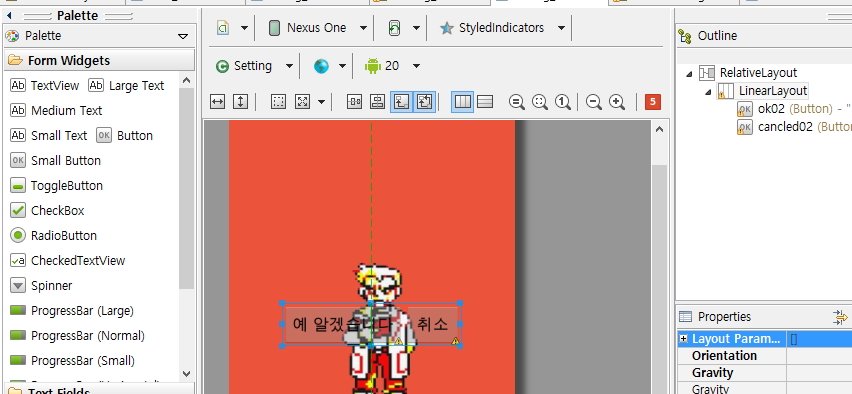Set horizontal orientation with the columns icon
The image size is (852, 394).
click(x=462, y=102)
